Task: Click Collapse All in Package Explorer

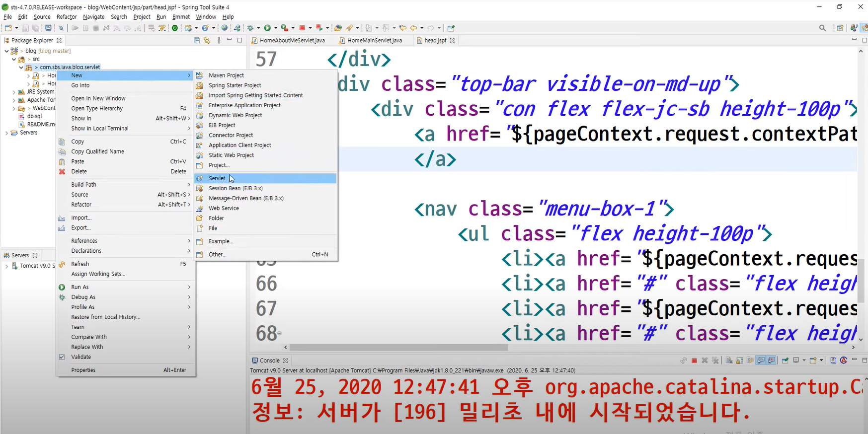Action: tap(197, 40)
